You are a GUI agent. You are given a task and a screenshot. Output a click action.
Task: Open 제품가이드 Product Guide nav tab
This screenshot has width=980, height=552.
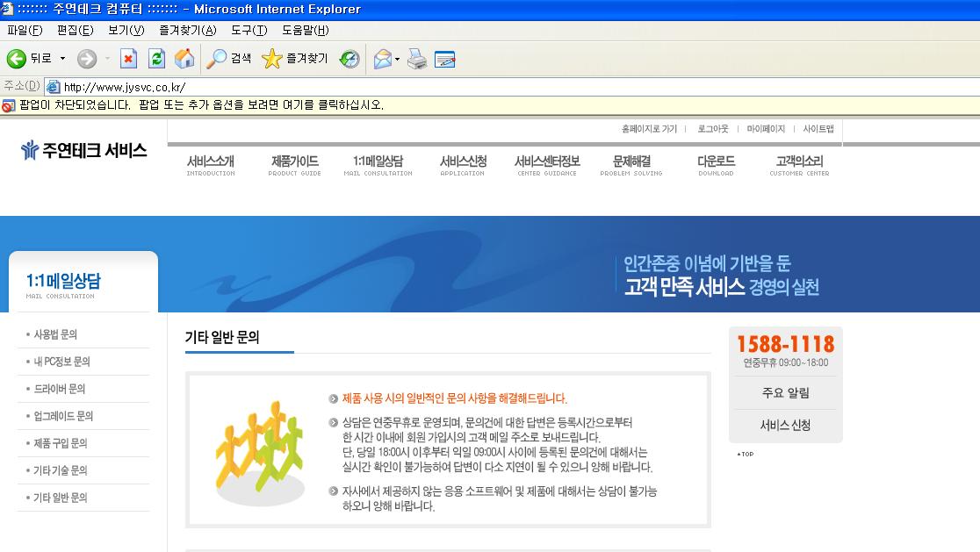pyautogui.click(x=294, y=165)
